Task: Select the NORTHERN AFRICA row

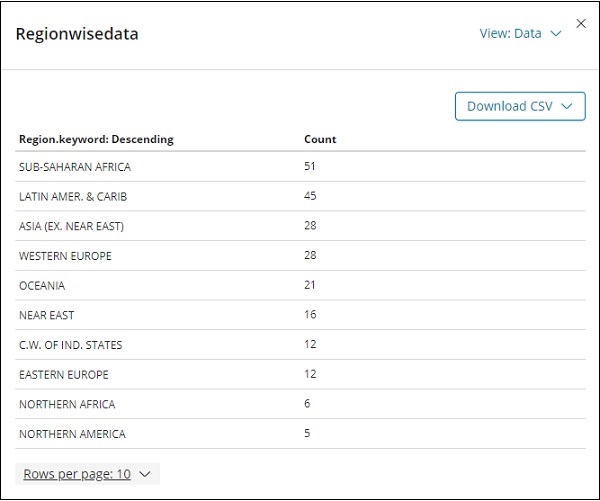Action: (67, 404)
